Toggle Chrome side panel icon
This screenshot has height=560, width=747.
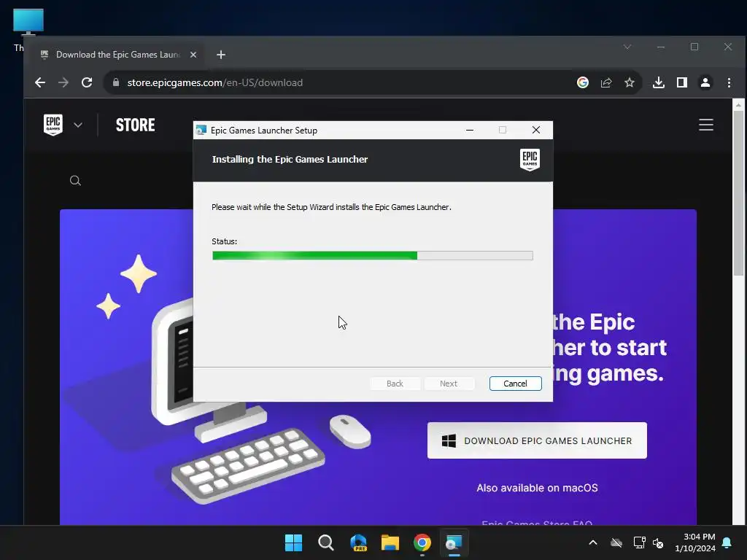pyautogui.click(x=682, y=82)
